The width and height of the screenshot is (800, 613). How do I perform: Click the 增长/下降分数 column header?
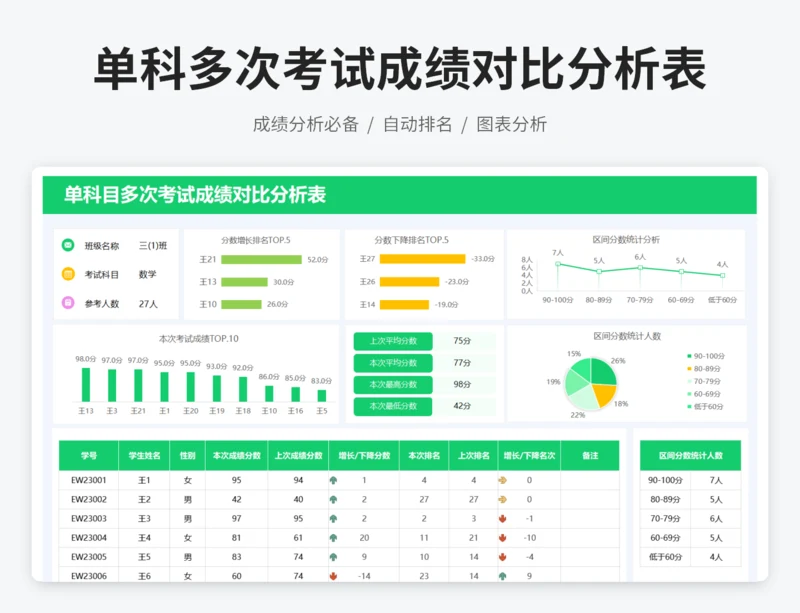364,455
